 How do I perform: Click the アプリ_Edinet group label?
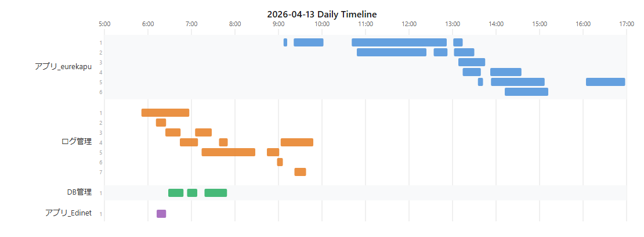(68, 213)
